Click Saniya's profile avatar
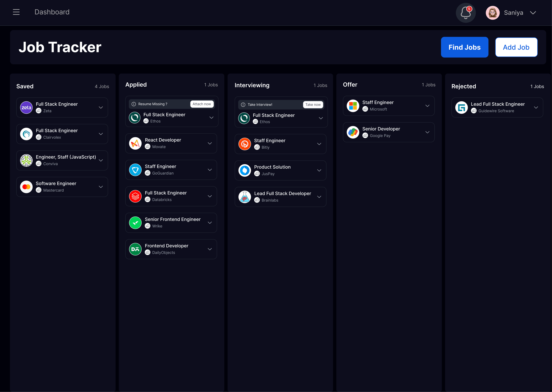Viewport: 552px width, 392px height. point(492,13)
